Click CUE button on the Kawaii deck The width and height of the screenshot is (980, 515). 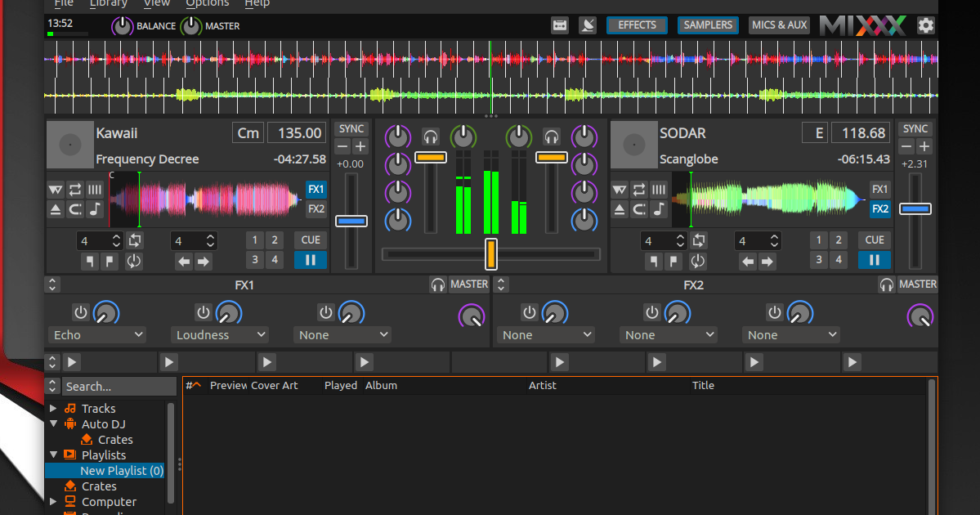coord(311,240)
